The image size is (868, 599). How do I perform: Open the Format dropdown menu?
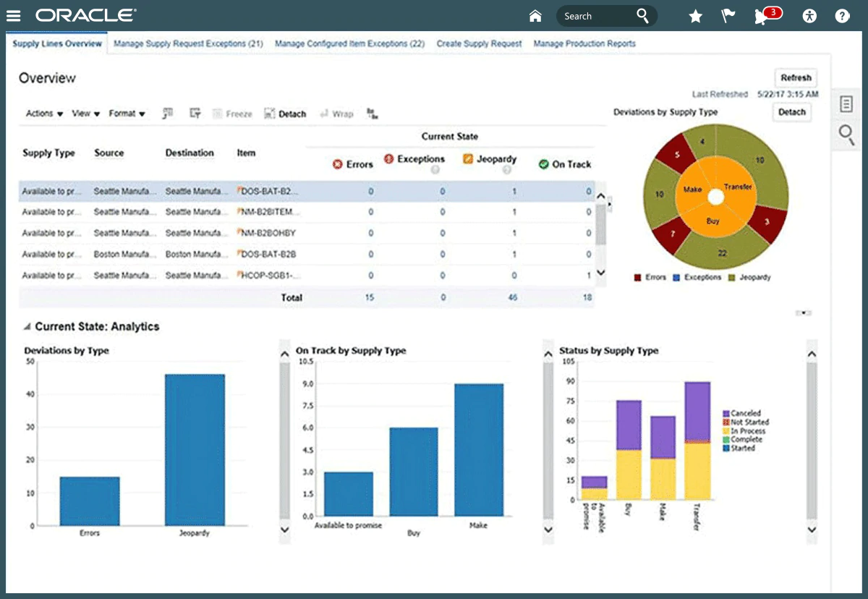click(127, 114)
